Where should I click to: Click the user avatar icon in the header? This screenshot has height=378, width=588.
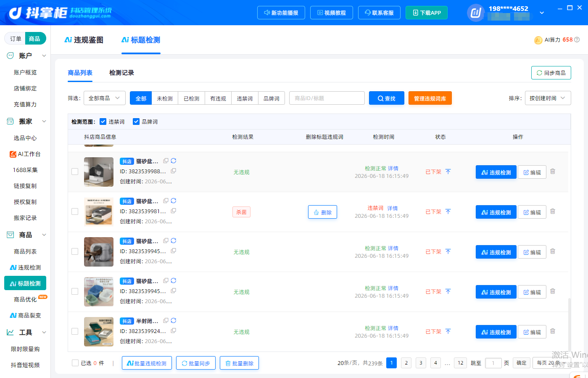(x=476, y=13)
